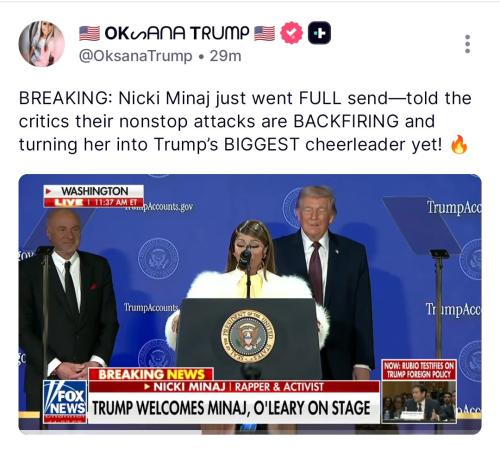The image size is (500, 449).
Task: Click the fire emoji ending the post
Action: pyautogui.click(x=459, y=145)
